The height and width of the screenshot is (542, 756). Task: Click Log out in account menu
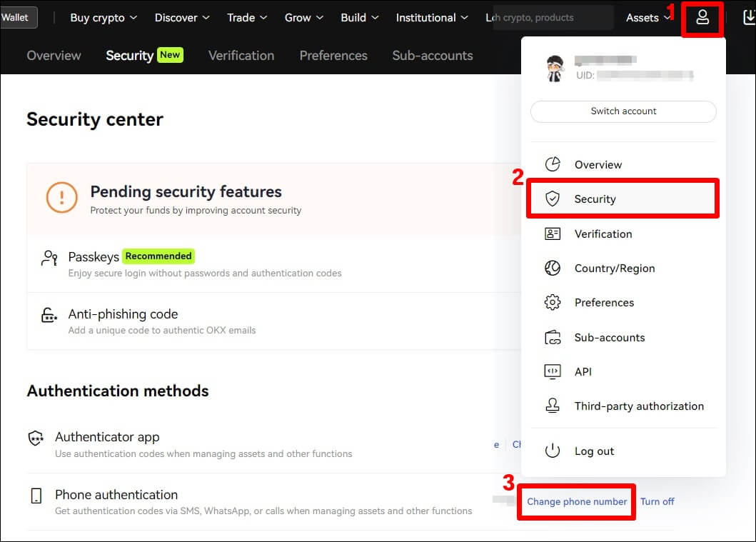click(x=623, y=451)
